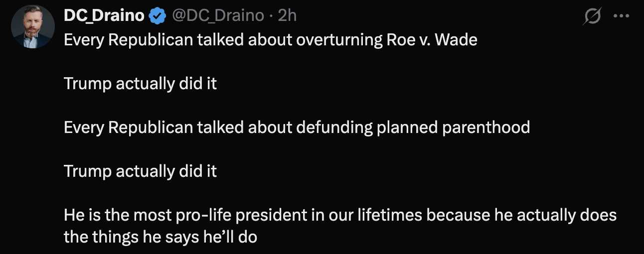The width and height of the screenshot is (644, 254).
Task: Click the word "defunding" in the post
Action: pos(333,127)
